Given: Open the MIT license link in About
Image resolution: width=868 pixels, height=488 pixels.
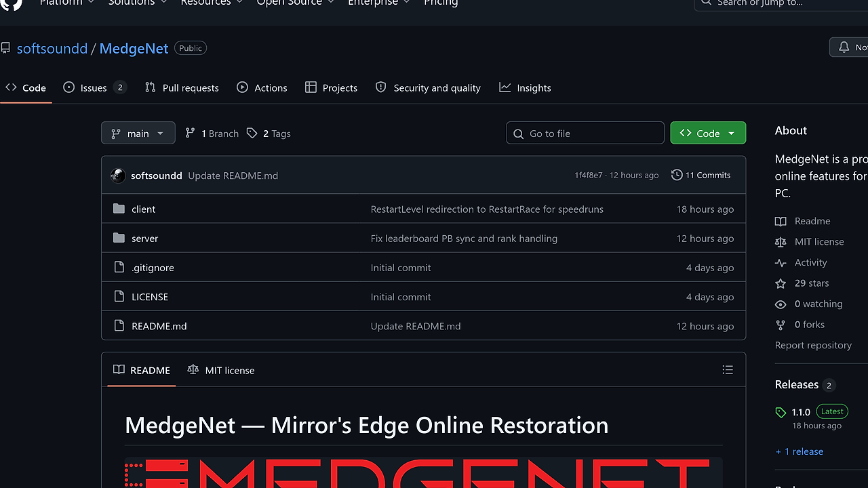Looking at the screenshot, I should (x=810, y=241).
